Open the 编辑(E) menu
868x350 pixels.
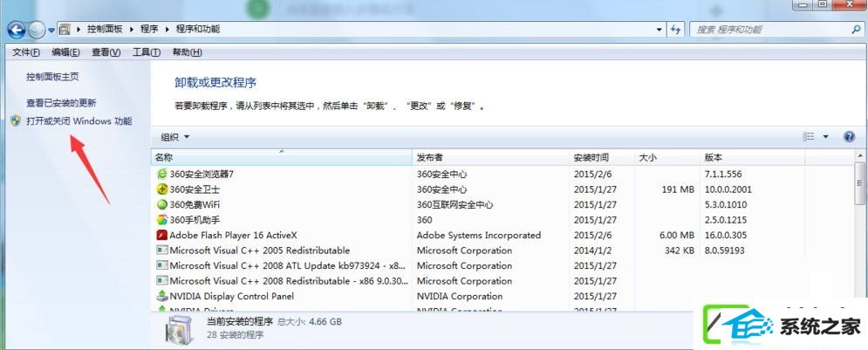66,52
